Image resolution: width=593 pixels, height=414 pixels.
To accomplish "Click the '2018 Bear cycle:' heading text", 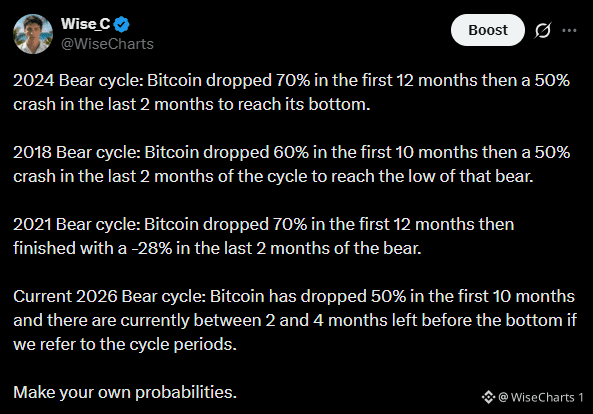I will pos(77,153).
